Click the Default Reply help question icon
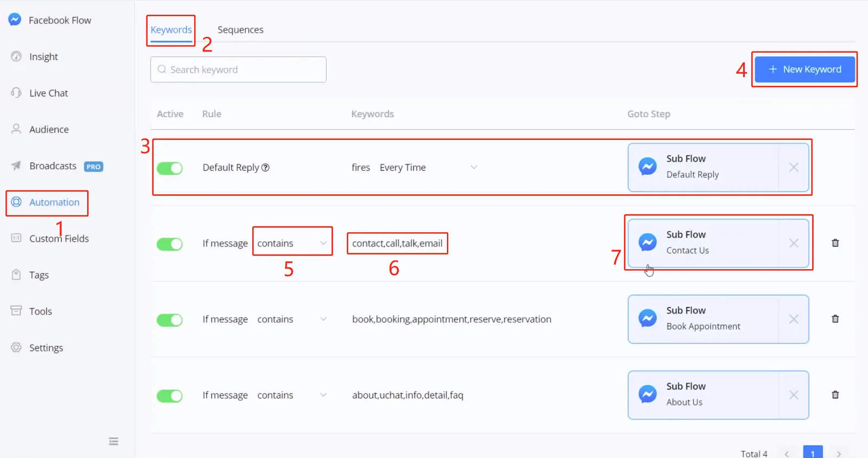Viewport: 868px width, 458px height. [265, 167]
